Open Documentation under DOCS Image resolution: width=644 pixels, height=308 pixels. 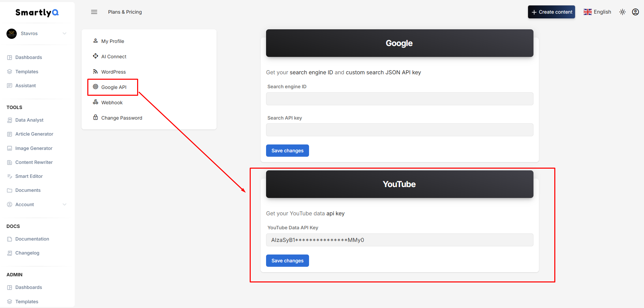(x=32, y=239)
